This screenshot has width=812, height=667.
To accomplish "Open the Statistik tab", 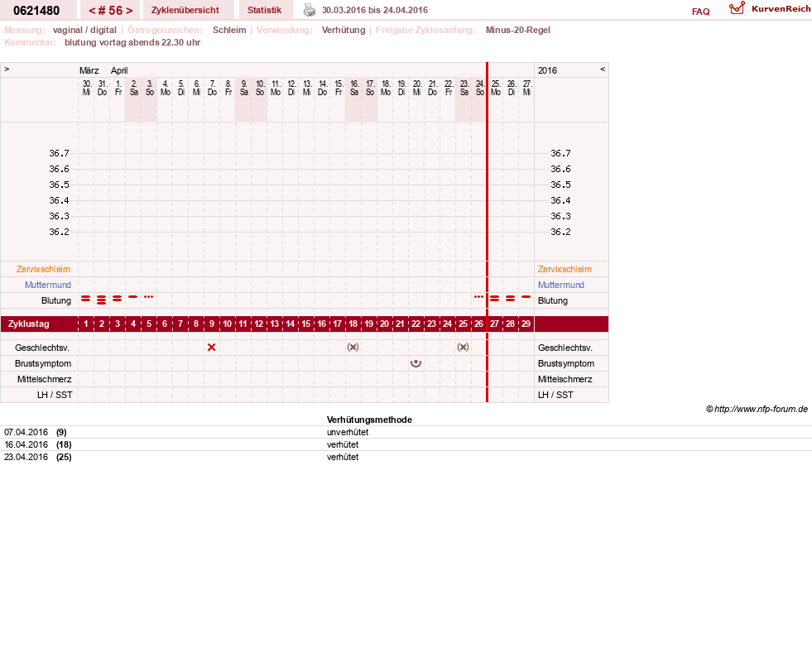I will tap(265, 11).
